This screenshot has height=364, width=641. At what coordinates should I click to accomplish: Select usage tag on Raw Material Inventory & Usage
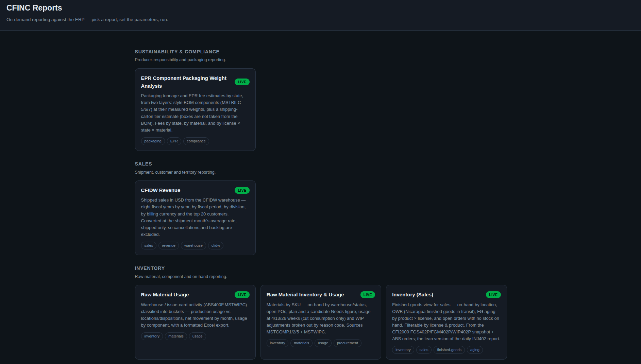(323, 343)
